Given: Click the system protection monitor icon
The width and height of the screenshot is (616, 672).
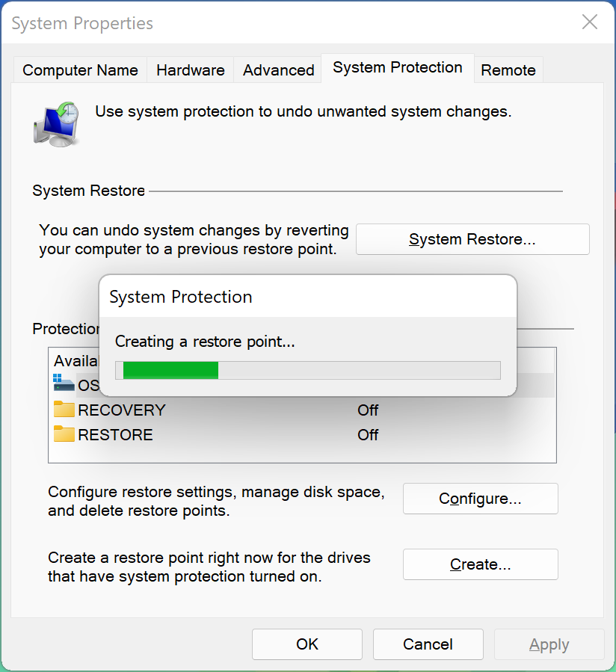Looking at the screenshot, I should coord(56,124).
